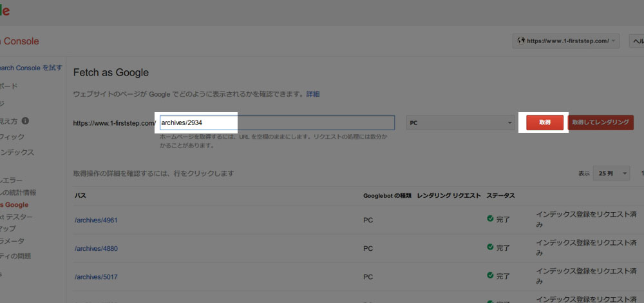Select the サイトマップ sidebar item
644x303 pixels.
click(x=8, y=229)
